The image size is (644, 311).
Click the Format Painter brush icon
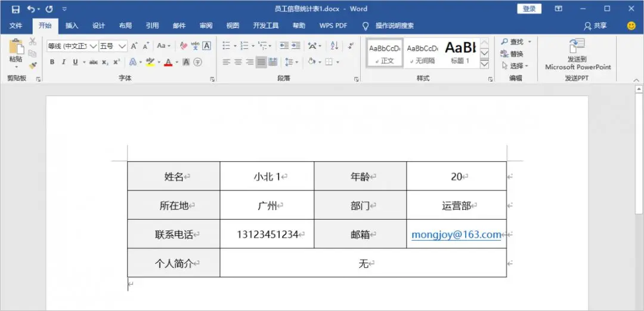coord(33,66)
